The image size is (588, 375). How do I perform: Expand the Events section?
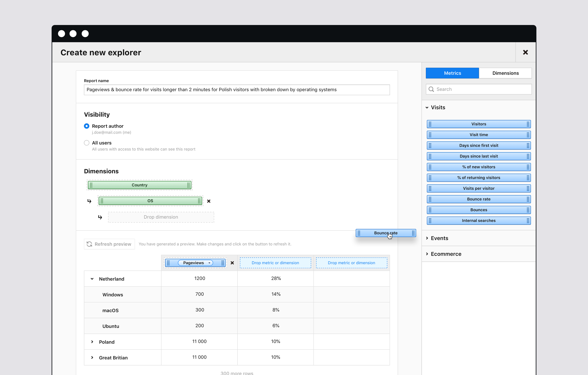[x=427, y=238]
